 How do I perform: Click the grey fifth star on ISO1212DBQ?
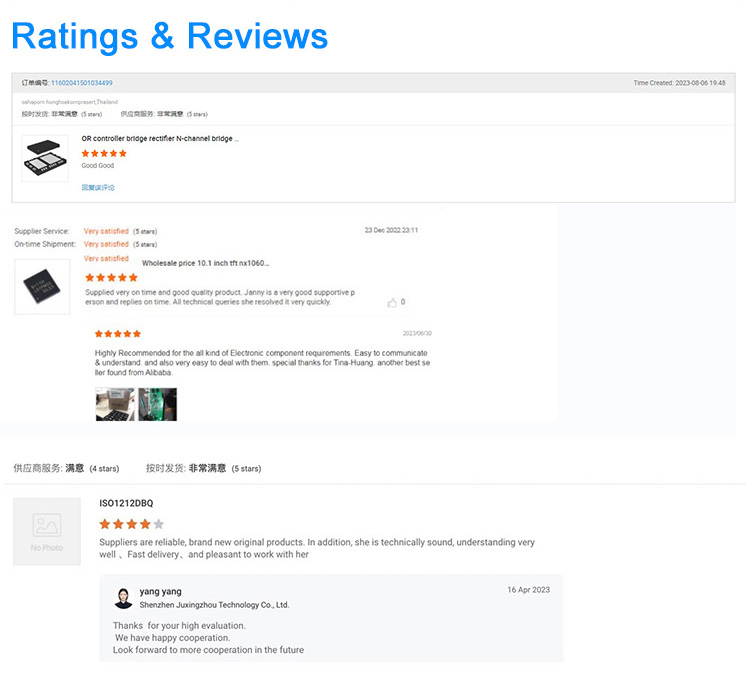pos(158,524)
